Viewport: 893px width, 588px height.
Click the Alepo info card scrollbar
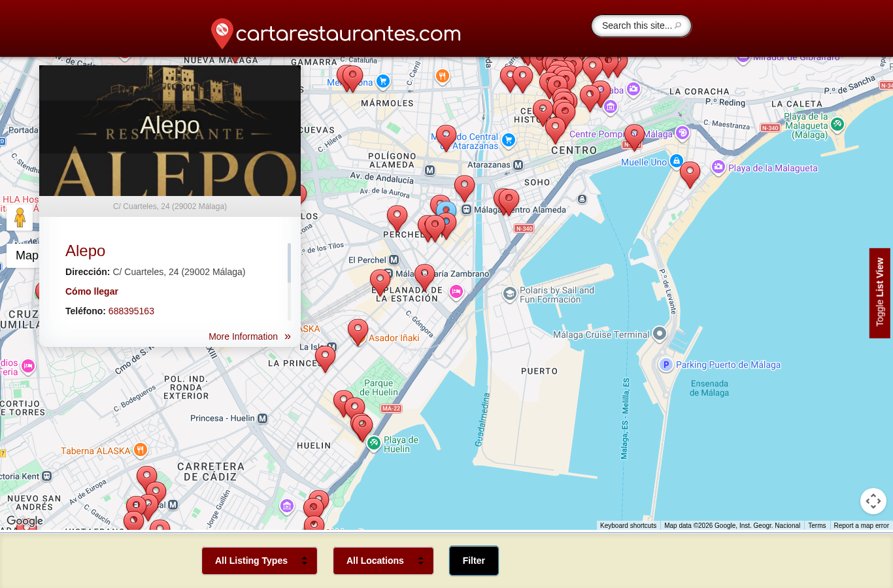(x=289, y=263)
